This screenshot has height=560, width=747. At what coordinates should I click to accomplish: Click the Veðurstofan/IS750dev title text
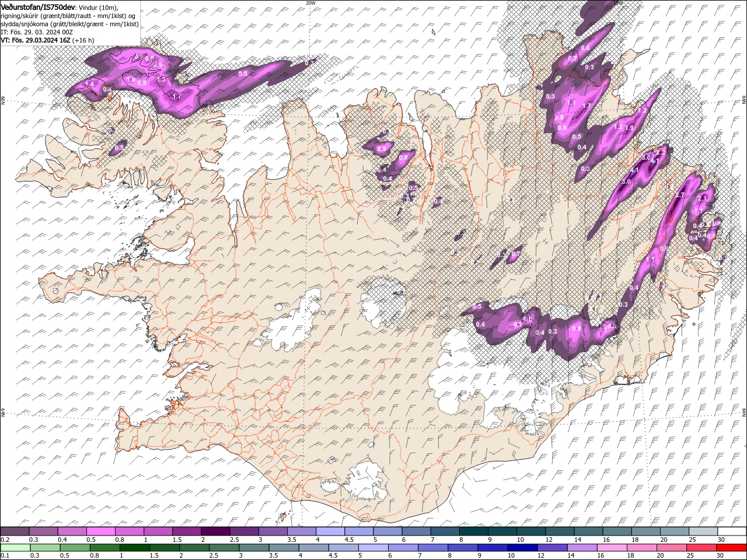(x=38, y=6)
